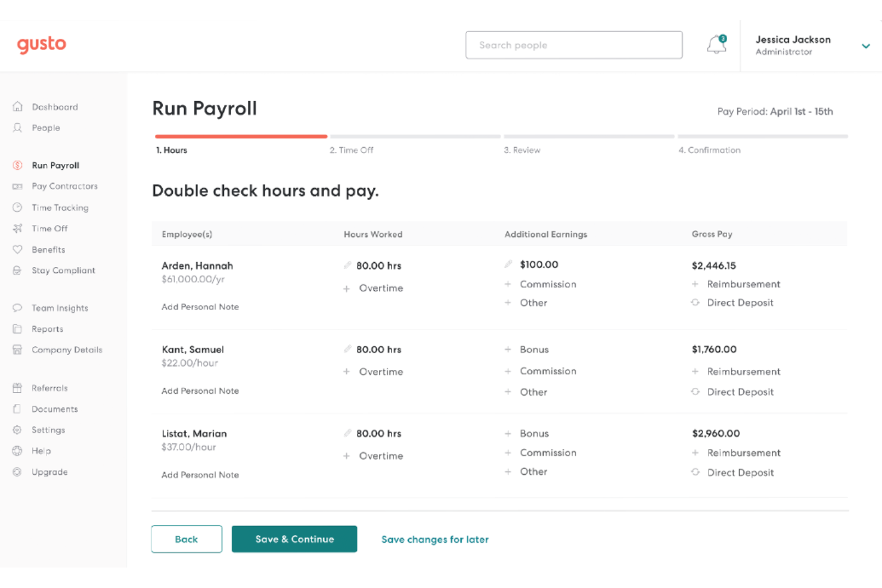Click the Save & Continue button
The height and width of the screenshot is (588, 882).
click(x=294, y=539)
